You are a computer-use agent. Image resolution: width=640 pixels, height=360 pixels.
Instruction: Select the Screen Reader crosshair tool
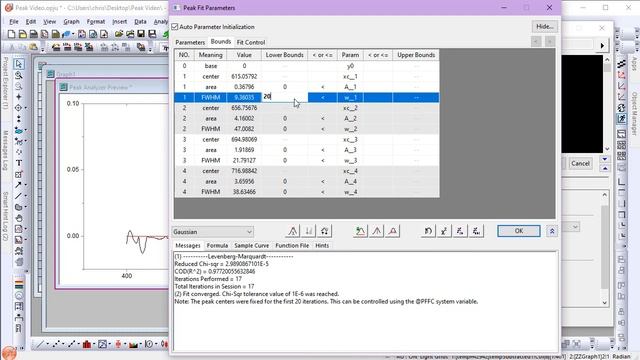click(19, 97)
